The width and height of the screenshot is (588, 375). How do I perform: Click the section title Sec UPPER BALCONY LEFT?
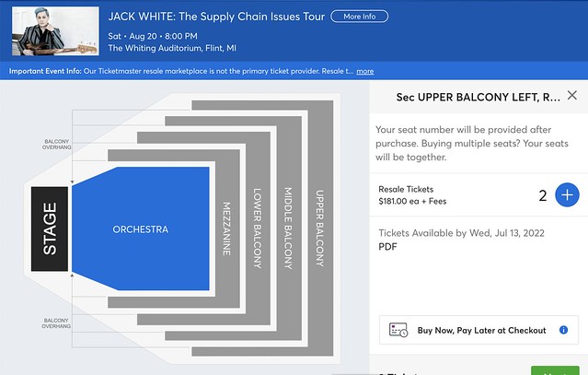pos(478,98)
